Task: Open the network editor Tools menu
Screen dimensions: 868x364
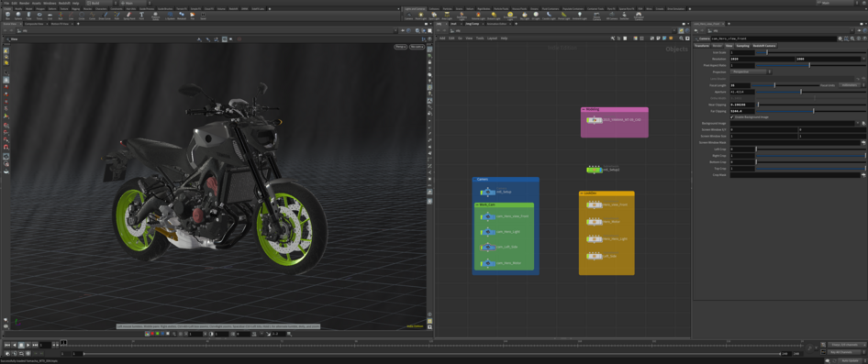Action: [480, 39]
